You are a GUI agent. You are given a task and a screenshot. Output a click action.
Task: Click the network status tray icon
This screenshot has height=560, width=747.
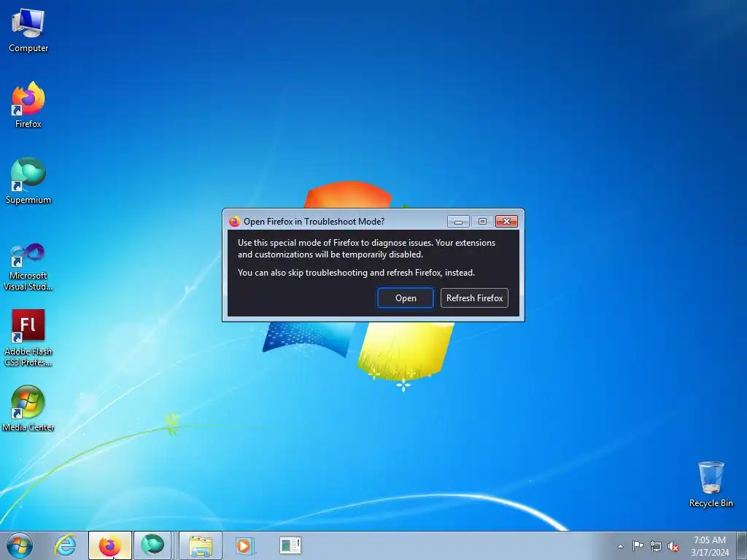(x=656, y=546)
